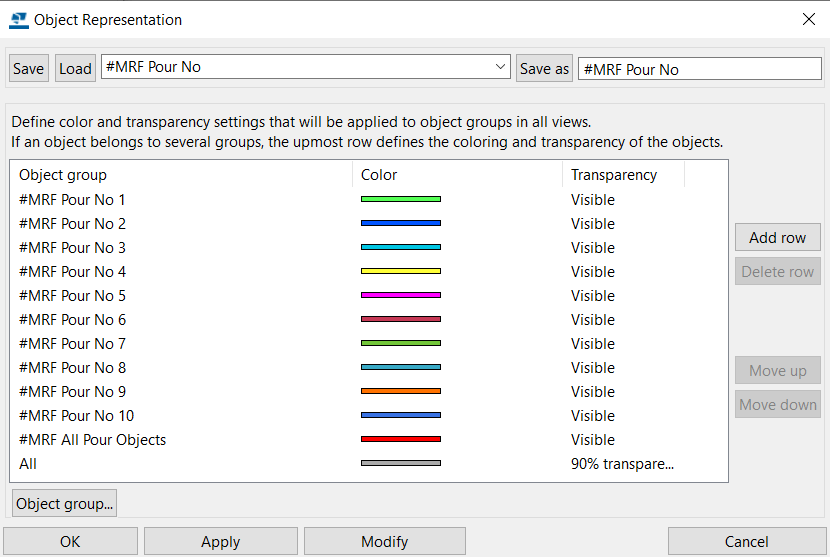Confirm settings with OK
830x557 pixels.
coord(70,542)
